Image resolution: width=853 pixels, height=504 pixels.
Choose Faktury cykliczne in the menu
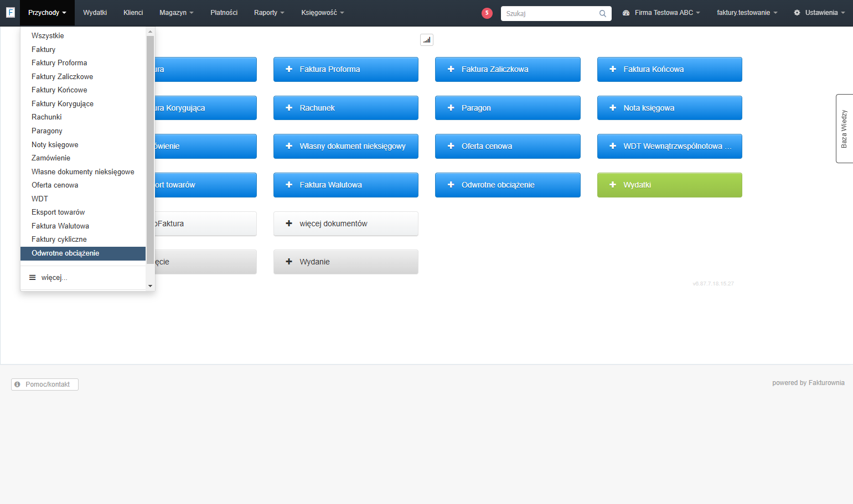coord(83,240)
